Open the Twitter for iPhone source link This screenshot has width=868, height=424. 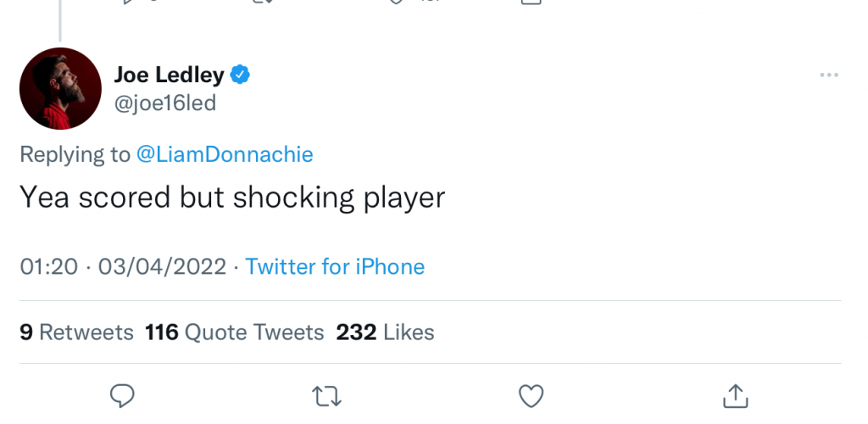tap(335, 267)
